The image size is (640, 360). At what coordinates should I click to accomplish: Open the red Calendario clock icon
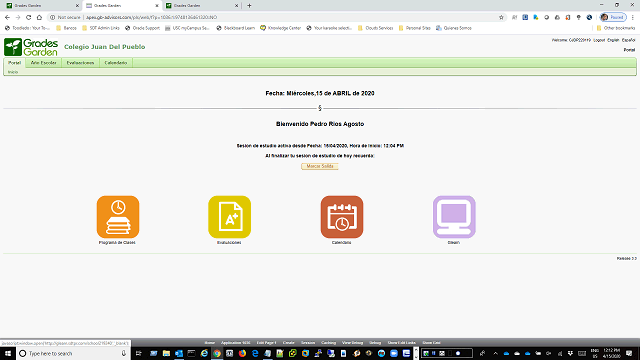pos(342,217)
